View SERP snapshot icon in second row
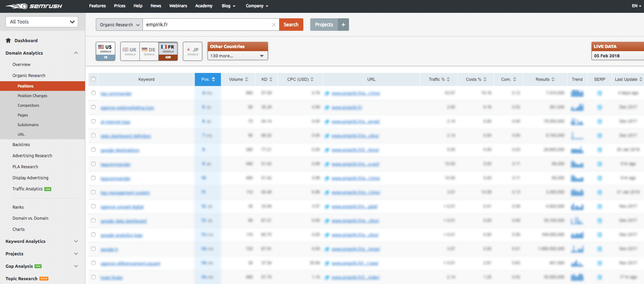Image resolution: width=644 pixels, height=284 pixels. pyautogui.click(x=600, y=107)
